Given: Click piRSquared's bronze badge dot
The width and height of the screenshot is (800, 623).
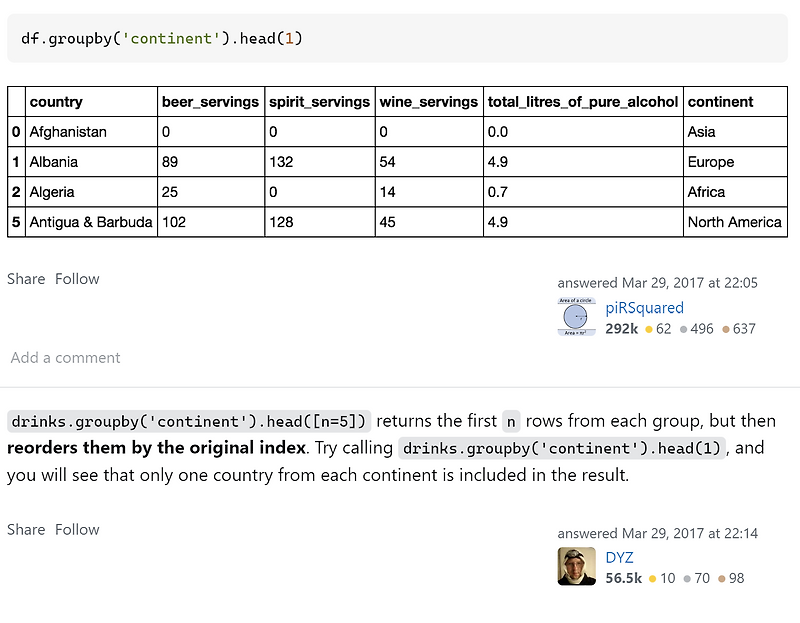Looking at the screenshot, I should [725, 329].
